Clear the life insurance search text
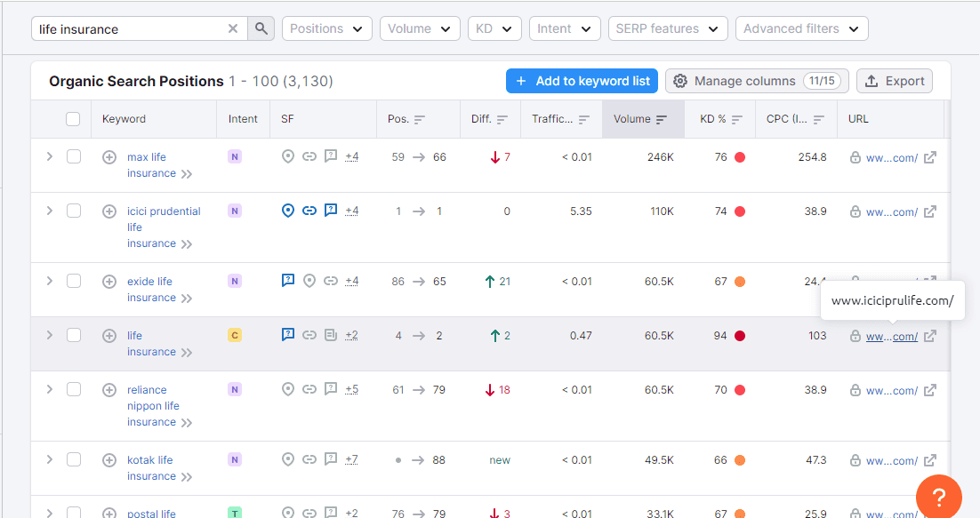Screen dimensions: 980x518 coord(233,28)
